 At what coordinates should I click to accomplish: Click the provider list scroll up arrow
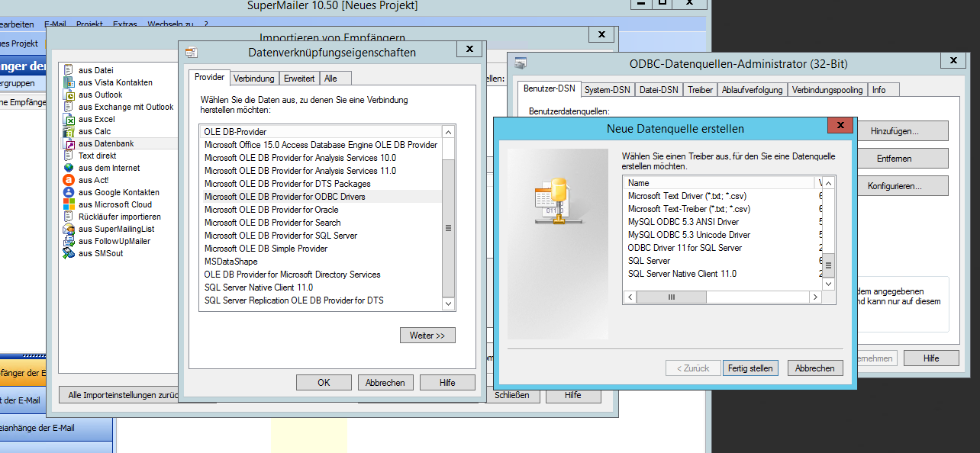tap(449, 133)
